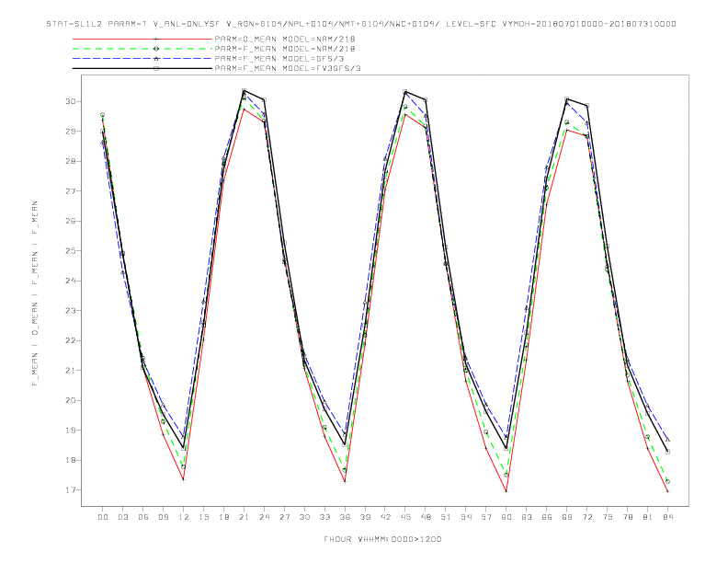Select legend text PARM=F_MEAN MODEL=NAM/218
Image resolution: width=728 pixels, height=563 pixels.
[x=285, y=49]
